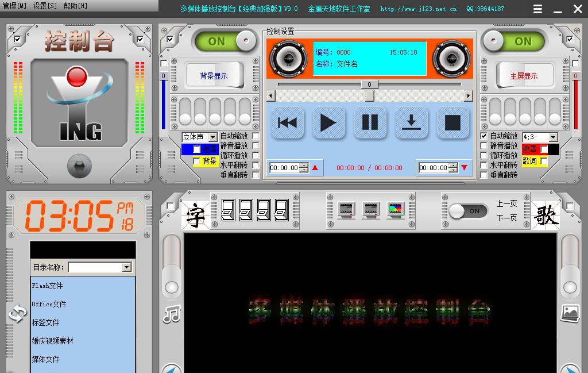588x373 pixels.
Task: Click the Play button in the control panel
Action: pos(328,122)
